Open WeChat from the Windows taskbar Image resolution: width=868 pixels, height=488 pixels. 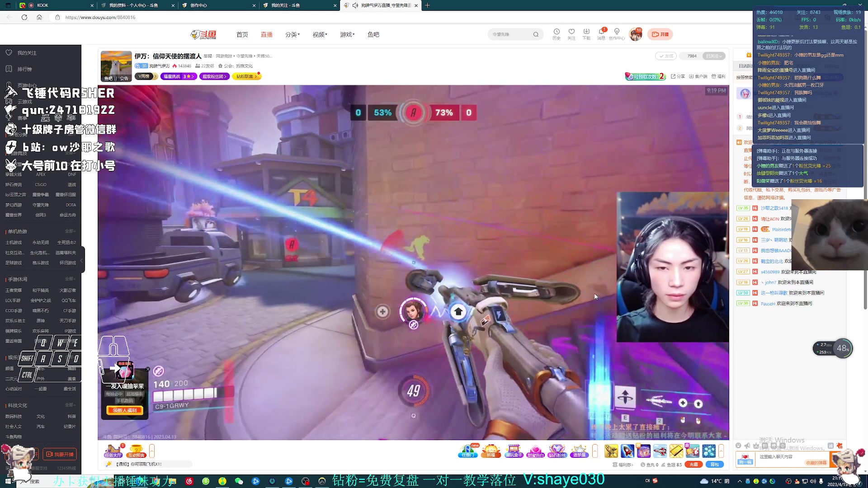[x=239, y=481]
